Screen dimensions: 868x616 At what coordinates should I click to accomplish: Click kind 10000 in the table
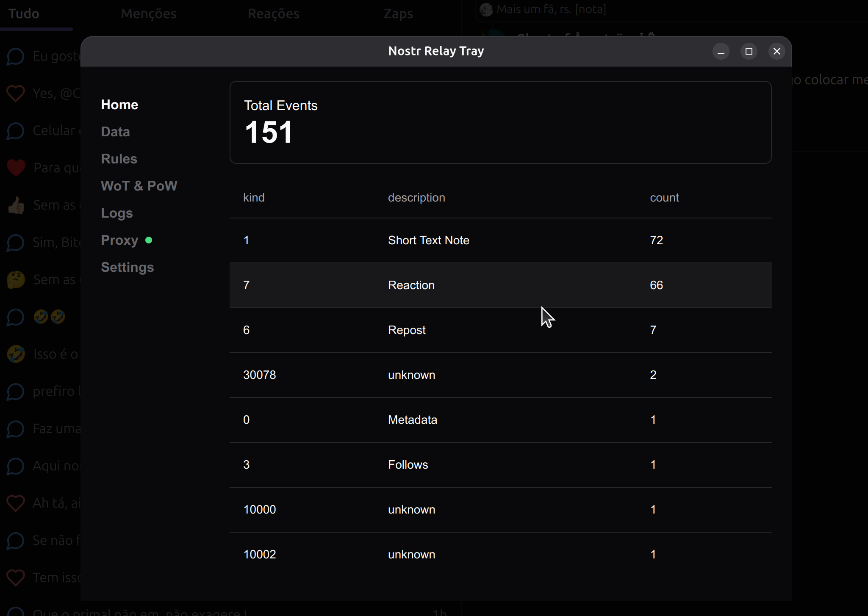(x=259, y=510)
